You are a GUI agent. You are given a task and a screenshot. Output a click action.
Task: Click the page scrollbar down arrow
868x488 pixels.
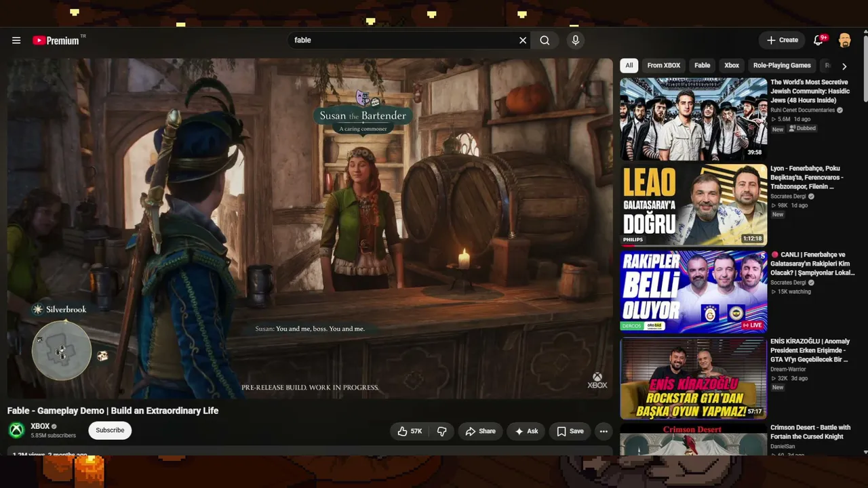865,452
